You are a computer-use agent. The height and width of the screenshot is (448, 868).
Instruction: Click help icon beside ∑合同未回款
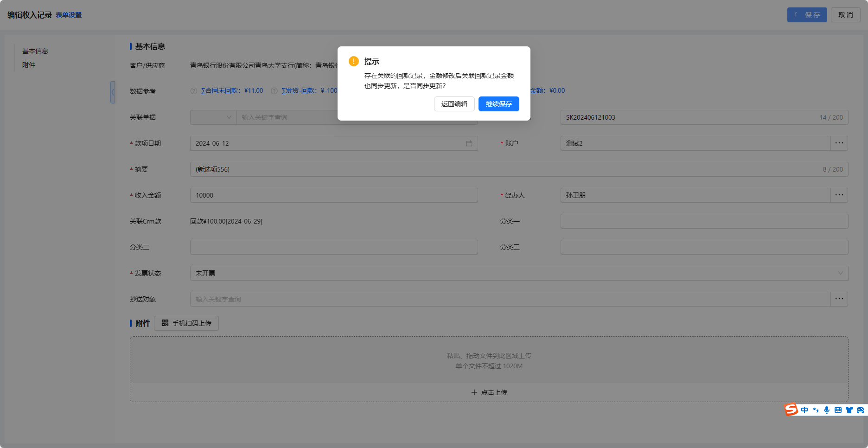pyautogui.click(x=194, y=91)
